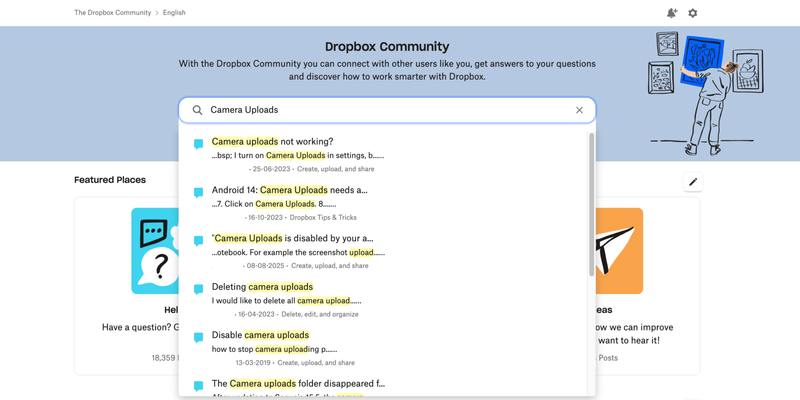The height and width of the screenshot is (400, 800).
Task: Click into the Camera Uploads search field
Action: 380,110
